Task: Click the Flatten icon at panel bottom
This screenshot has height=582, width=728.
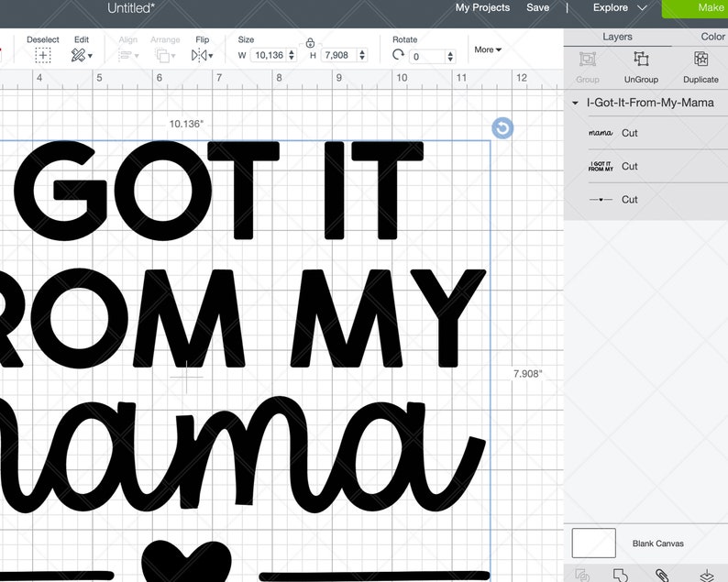Action: 707,575
